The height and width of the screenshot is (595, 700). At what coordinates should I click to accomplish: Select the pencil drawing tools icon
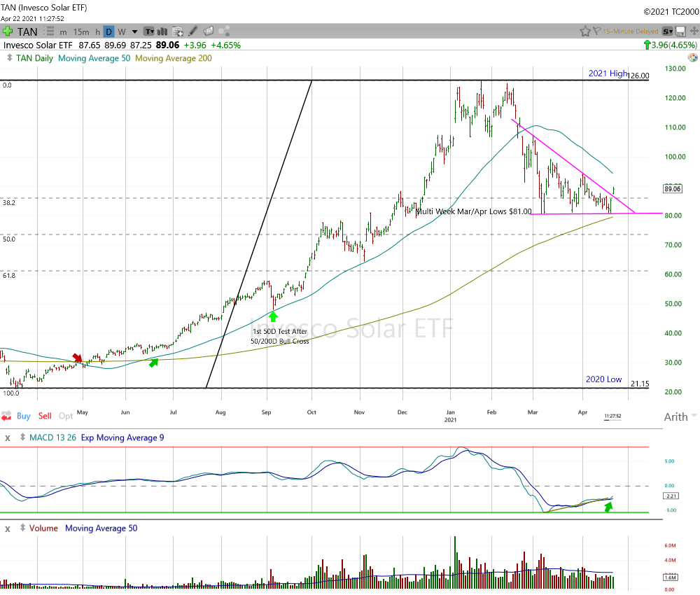pyautogui.click(x=193, y=31)
